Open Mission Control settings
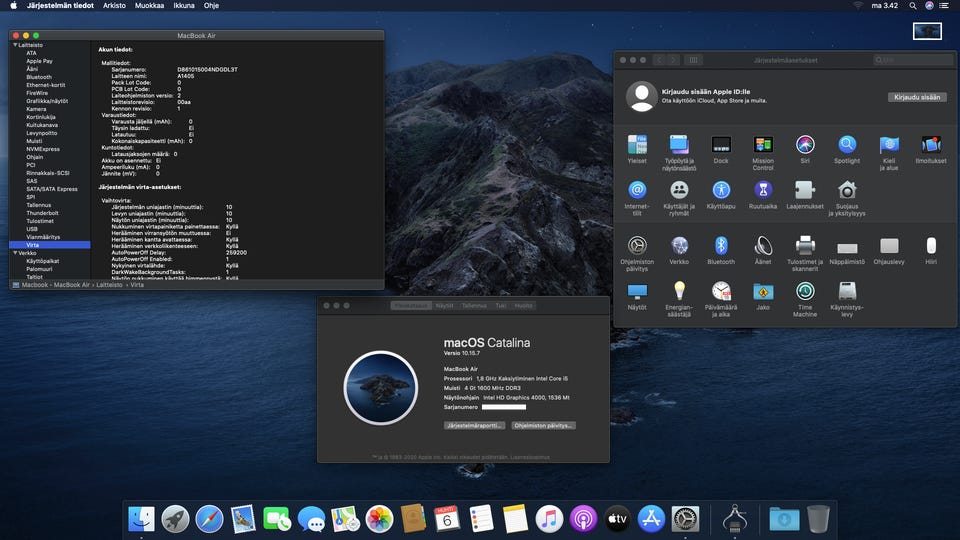The height and width of the screenshot is (540, 960). [763, 145]
